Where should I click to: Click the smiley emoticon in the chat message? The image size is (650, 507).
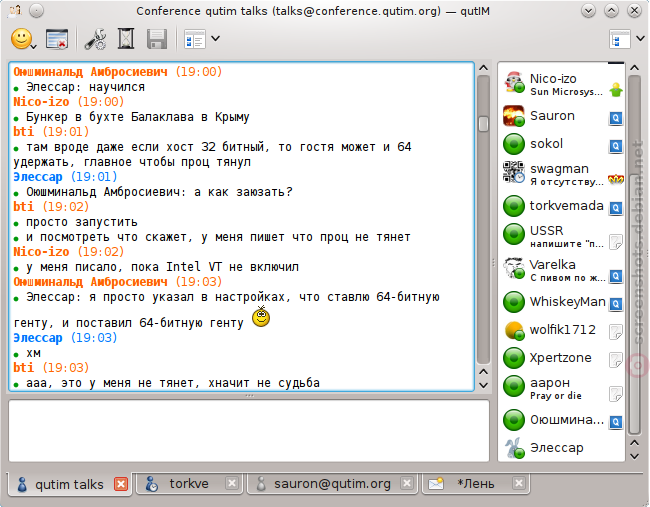pos(261,316)
